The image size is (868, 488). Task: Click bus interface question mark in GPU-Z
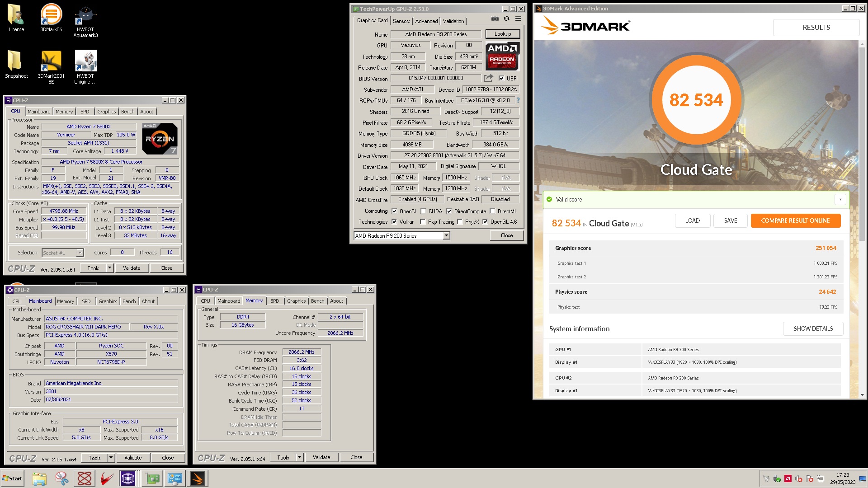click(x=518, y=100)
